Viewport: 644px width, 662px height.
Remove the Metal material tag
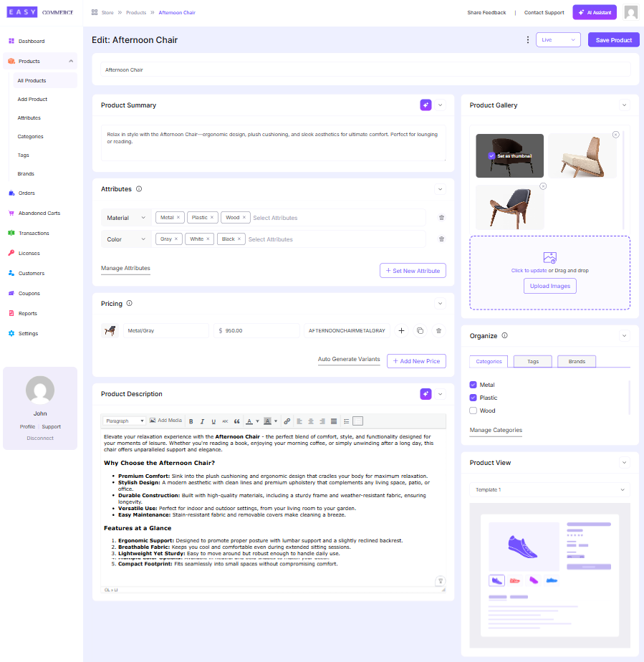pyautogui.click(x=178, y=217)
